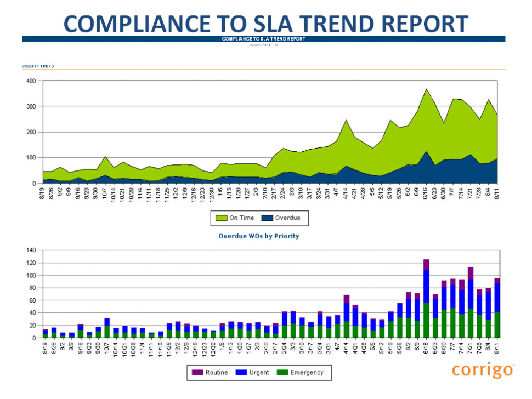Viewport: 532px width, 399px height.
Task: Click the 'Emergency' legend label
Action: point(307,372)
